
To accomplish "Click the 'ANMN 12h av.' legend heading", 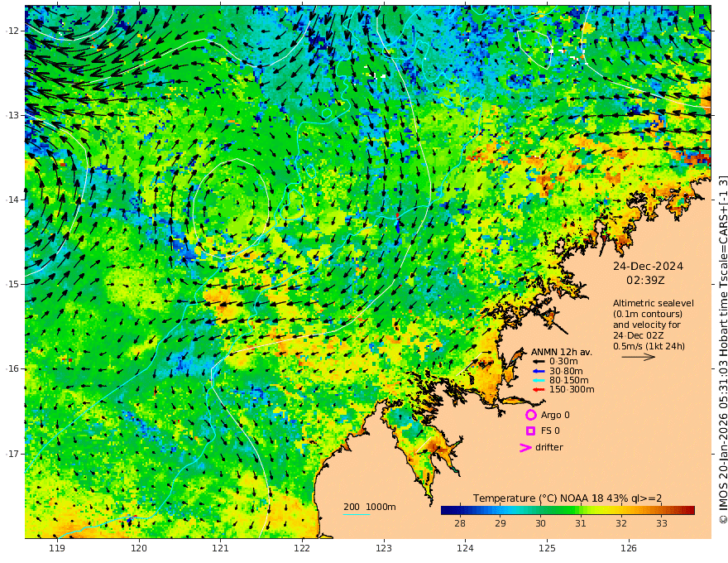I will [562, 352].
